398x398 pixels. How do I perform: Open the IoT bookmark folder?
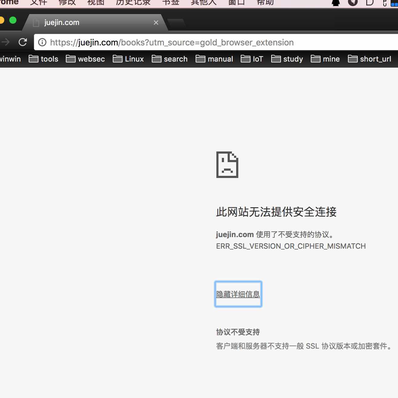[x=252, y=59]
